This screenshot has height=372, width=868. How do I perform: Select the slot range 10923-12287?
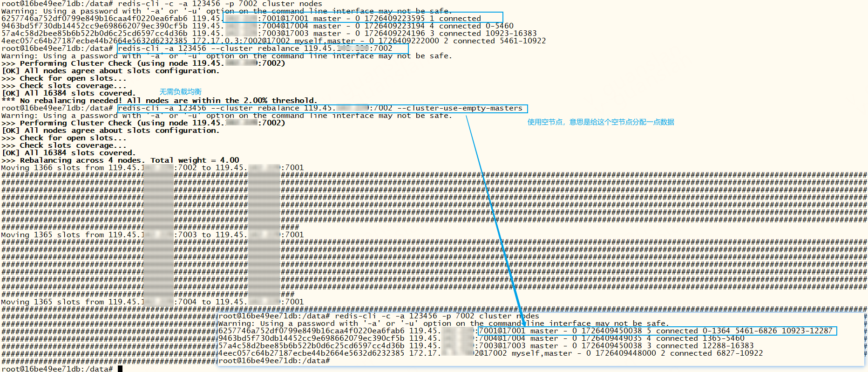[x=807, y=331]
